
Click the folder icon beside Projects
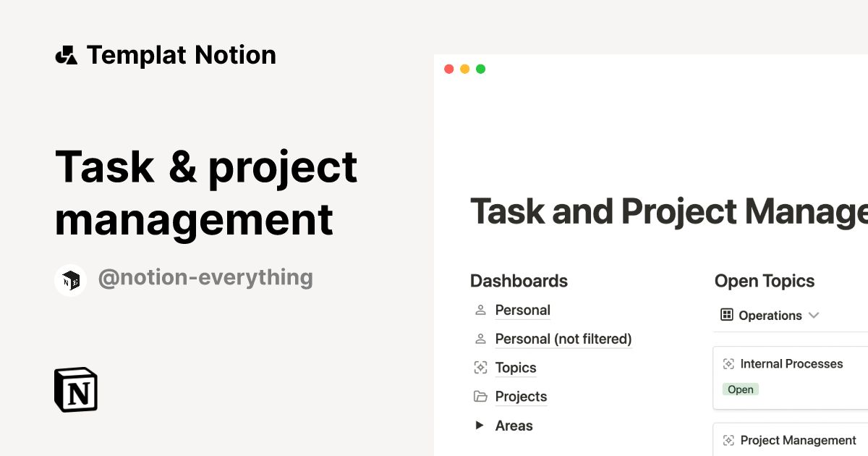(x=480, y=397)
